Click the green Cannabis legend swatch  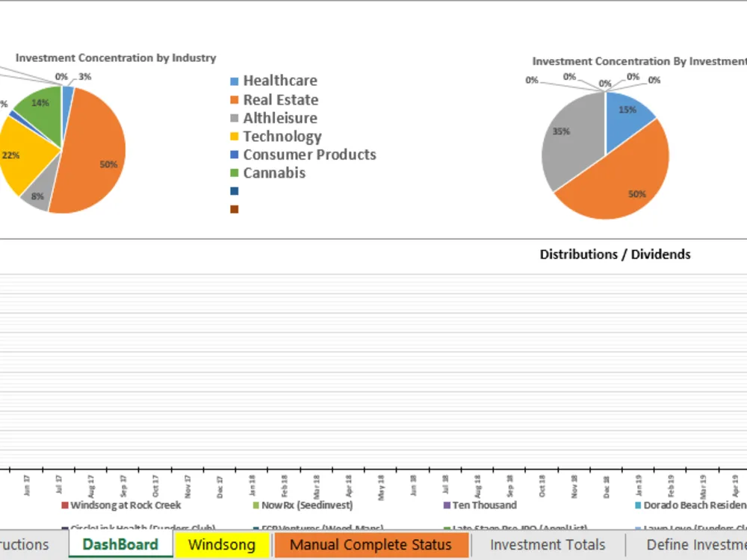[x=235, y=173]
